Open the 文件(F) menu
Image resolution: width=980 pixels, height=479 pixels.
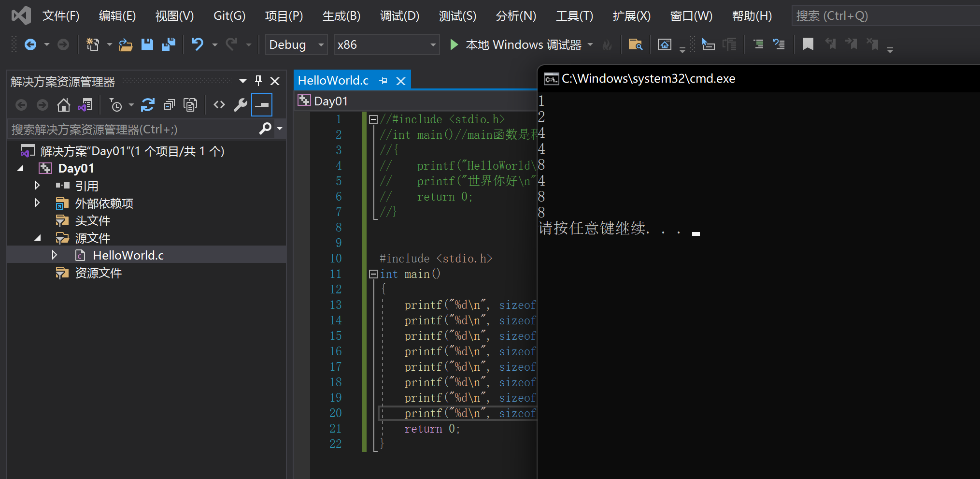(61, 16)
